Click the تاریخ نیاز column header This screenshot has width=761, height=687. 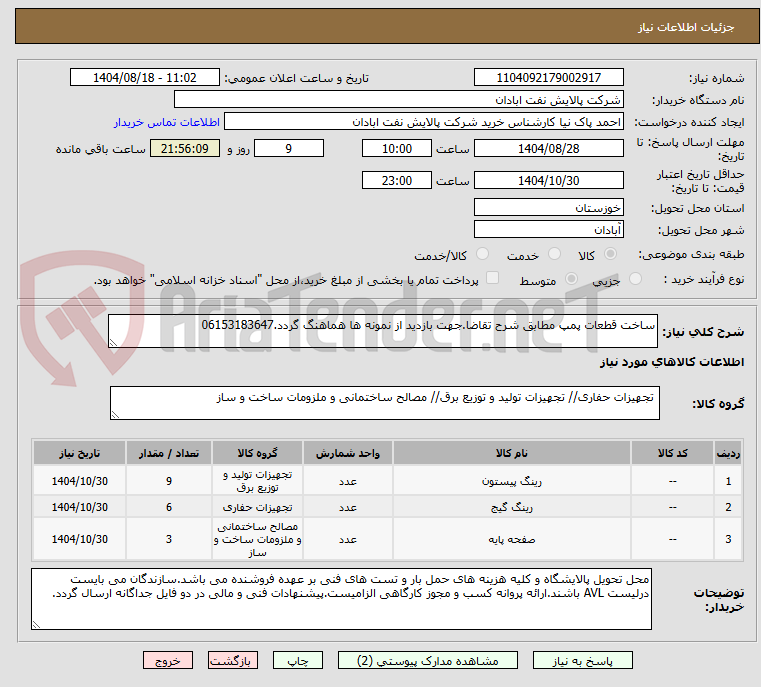click(80, 453)
